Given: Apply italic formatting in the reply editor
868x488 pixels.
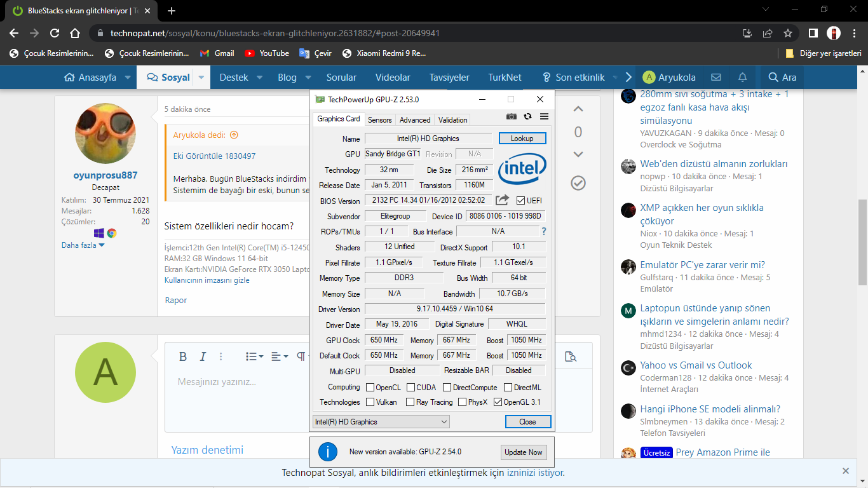Looking at the screenshot, I should click(x=203, y=356).
